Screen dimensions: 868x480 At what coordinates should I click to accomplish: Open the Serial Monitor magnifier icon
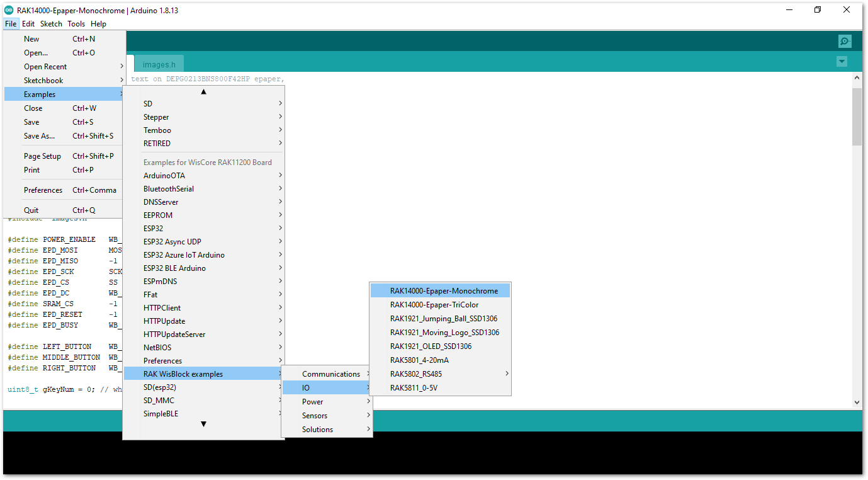pos(844,42)
